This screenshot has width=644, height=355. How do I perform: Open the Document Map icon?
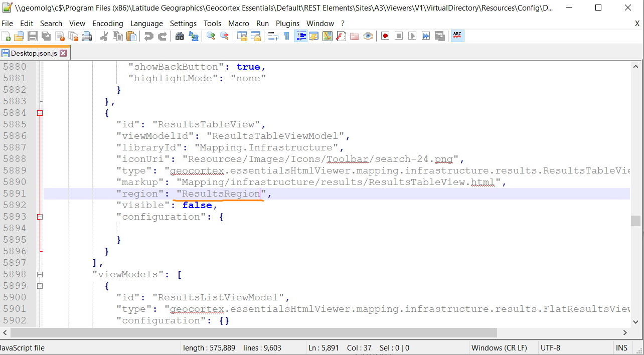(328, 36)
